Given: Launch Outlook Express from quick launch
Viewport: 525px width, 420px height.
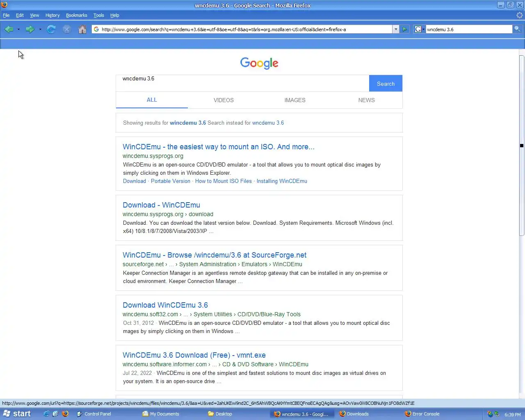Looking at the screenshot, I should (x=55, y=414).
